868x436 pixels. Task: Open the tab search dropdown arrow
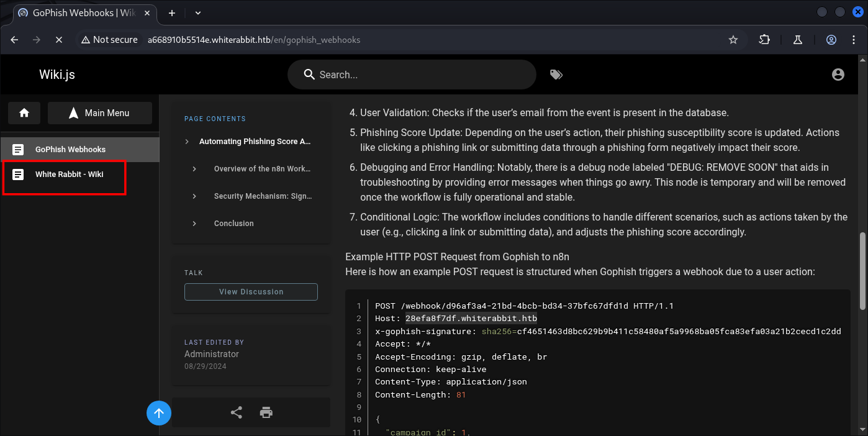click(x=198, y=12)
